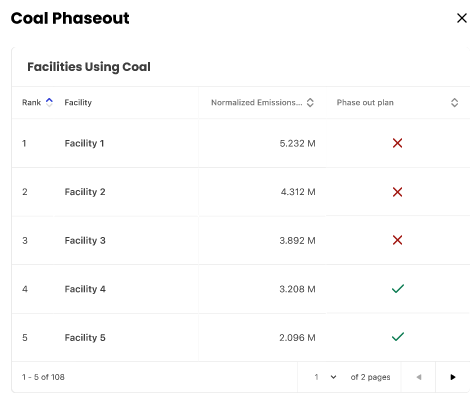Click the Rank column header
The image size is (476, 400).
pyautogui.click(x=31, y=102)
